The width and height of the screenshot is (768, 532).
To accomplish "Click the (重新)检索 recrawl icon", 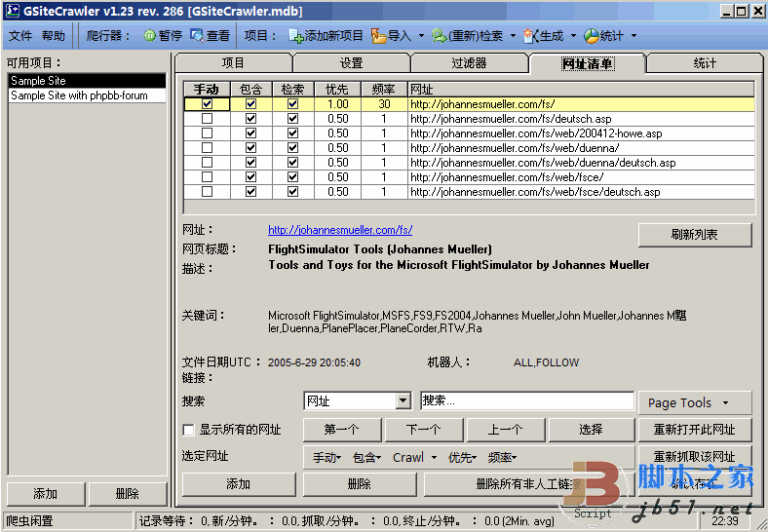I will 440,36.
